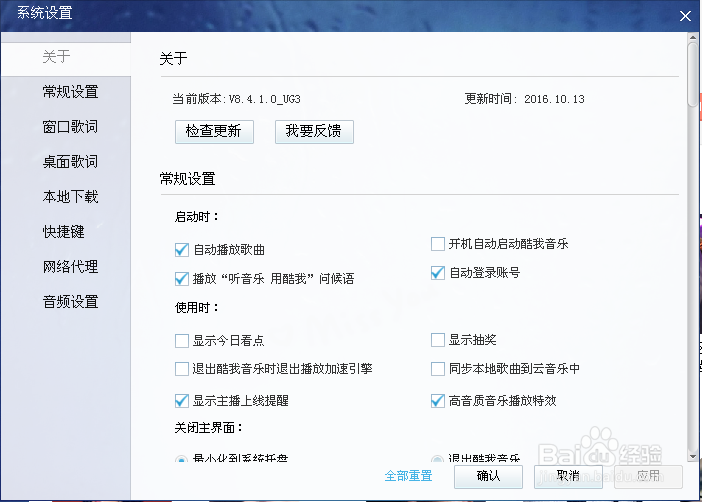Click the 启动时 label
Image resolution: width=702 pixels, height=502 pixels.
pos(197,217)
